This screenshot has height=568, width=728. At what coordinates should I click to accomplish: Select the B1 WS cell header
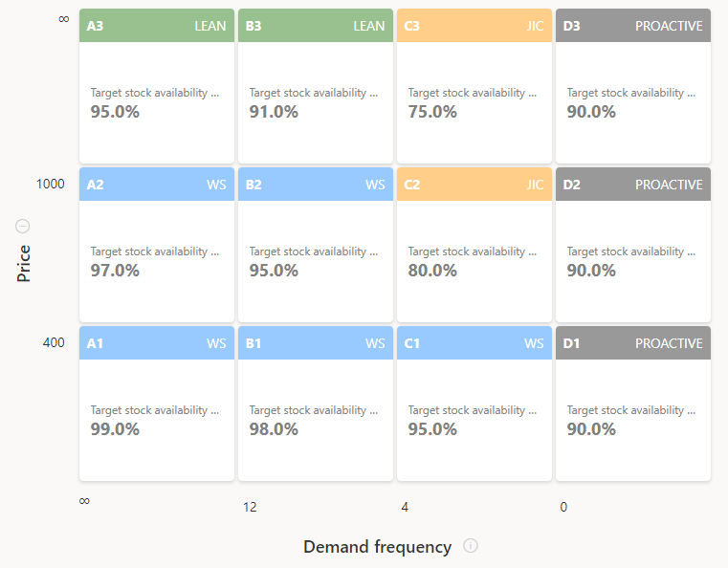click(316, 343)
